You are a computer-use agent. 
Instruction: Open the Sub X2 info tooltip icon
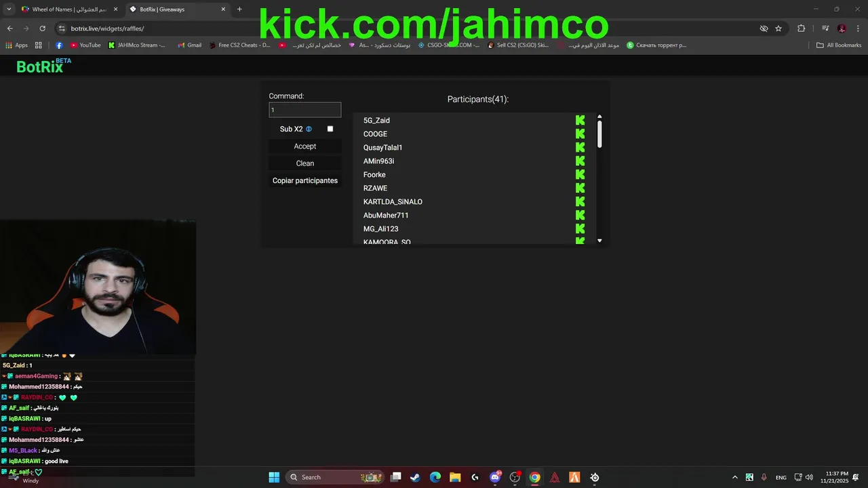[309, 129]
